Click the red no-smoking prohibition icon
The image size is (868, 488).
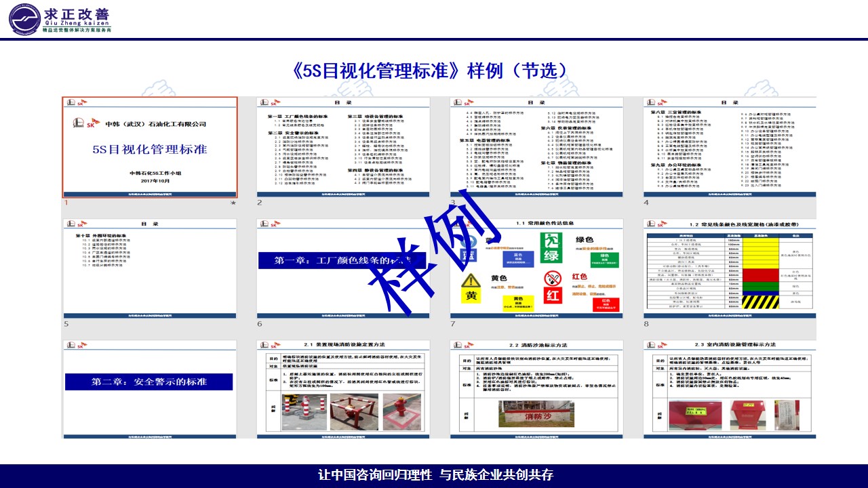[552, 279]
